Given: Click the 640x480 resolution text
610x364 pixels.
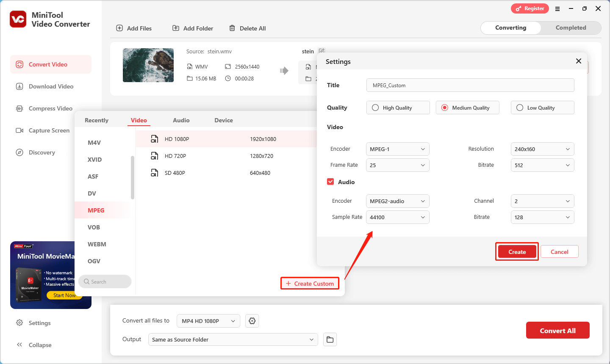Looking at the screenshot, I should pos(260,173).
